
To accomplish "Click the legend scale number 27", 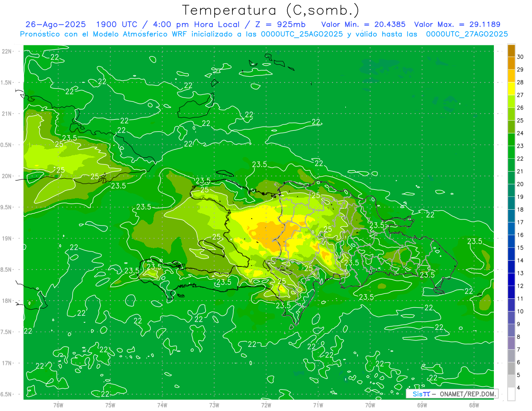I will click(520, 95).
